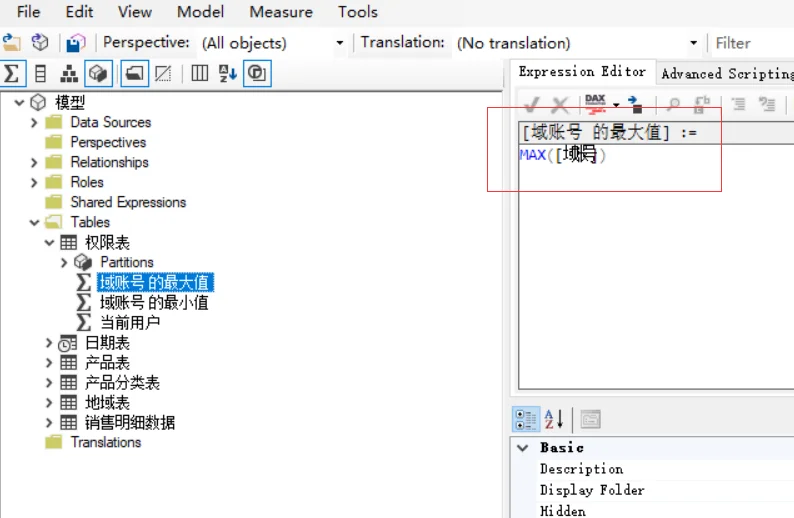Click the open model from file icon
The height and width of the screenshot is (518, 794).
11,43
